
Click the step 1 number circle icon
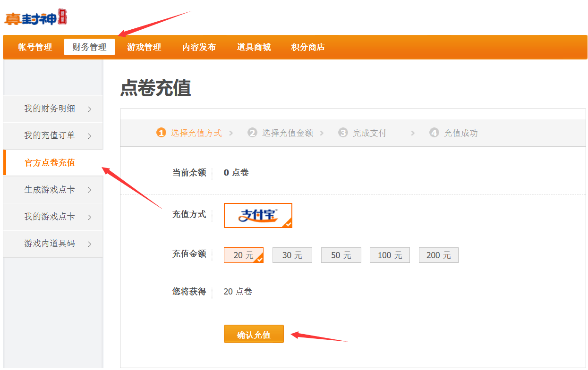161,133
